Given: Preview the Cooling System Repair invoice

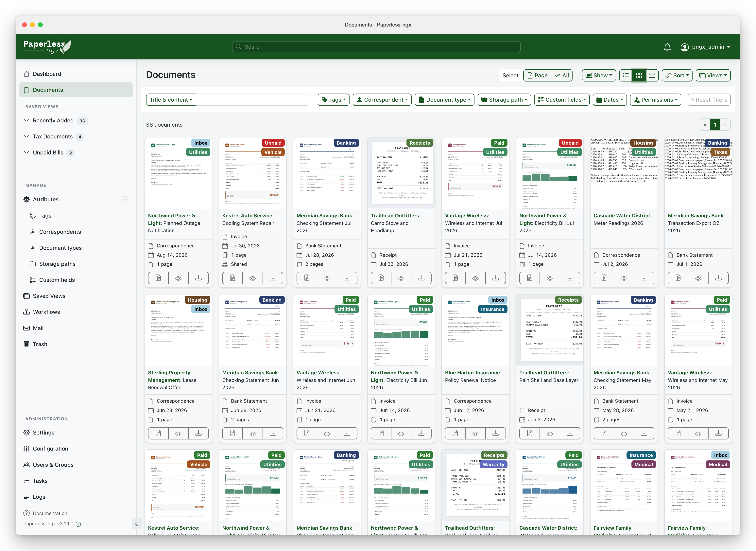Looking at the screenshot, I should (253, 278).
